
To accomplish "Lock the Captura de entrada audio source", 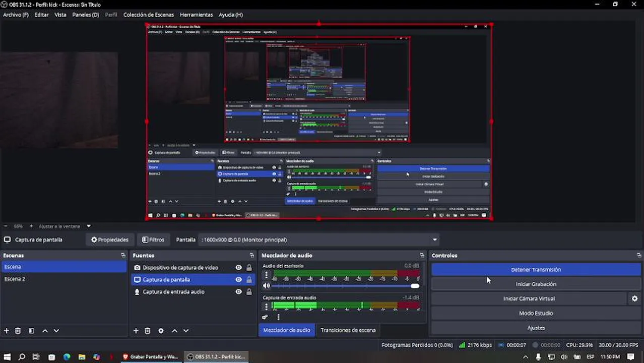I will [x=249, y=292].
